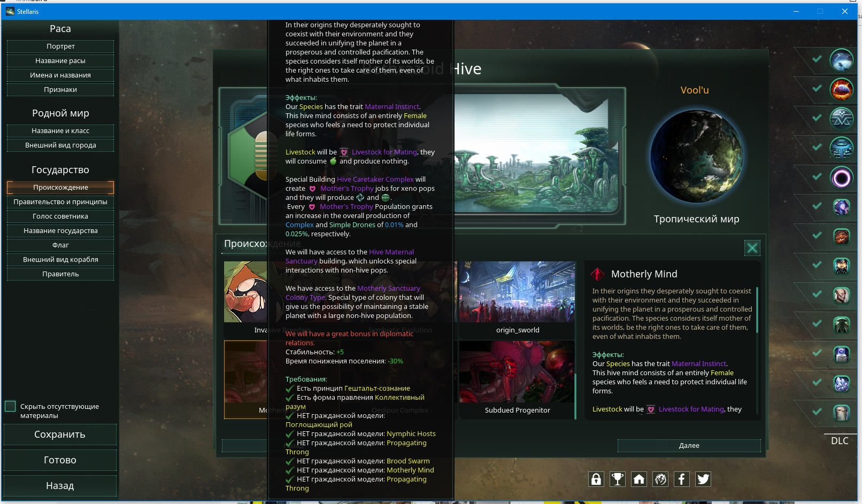Click the DLC label under the icons
This screenshot has height=504, width=862.
click(x=840, y=441)
